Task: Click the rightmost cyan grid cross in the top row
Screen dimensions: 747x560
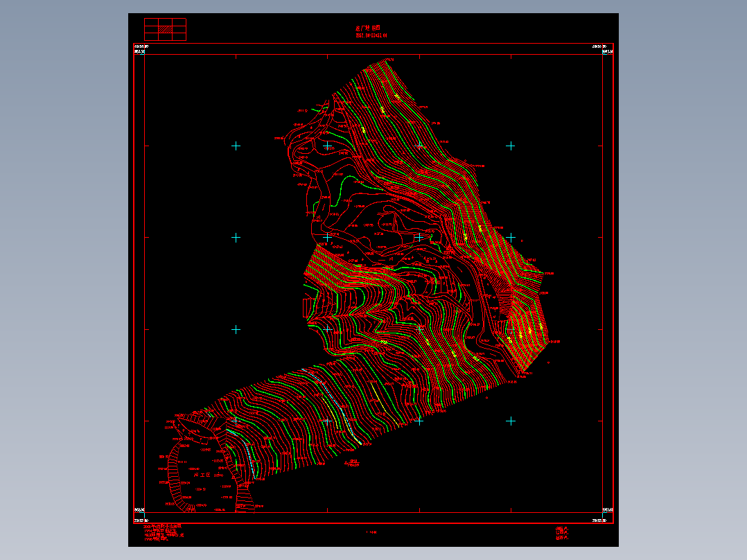Action: [511, 146]
